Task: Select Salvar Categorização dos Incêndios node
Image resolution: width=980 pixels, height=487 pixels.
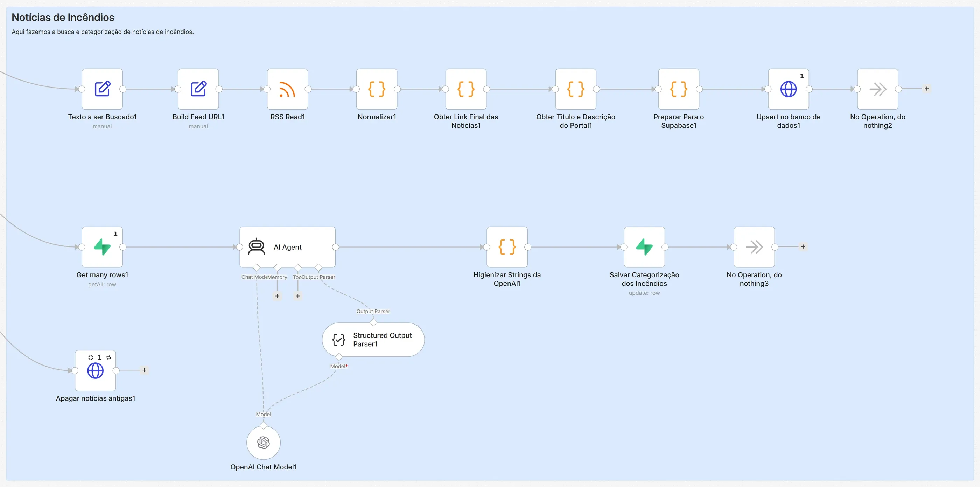Action: (644, 247)
